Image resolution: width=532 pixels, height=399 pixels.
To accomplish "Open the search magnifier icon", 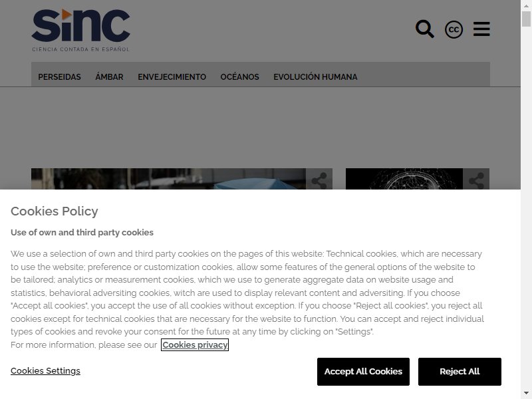I will click(424, 29).
